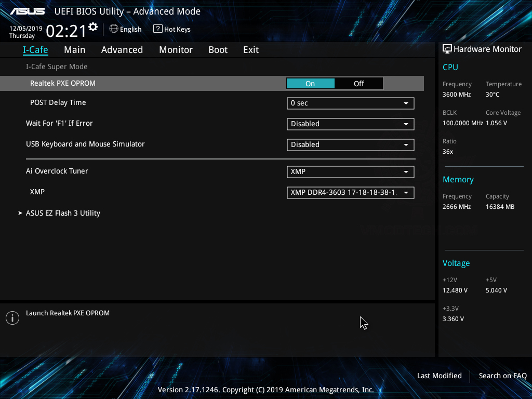Enable Wait For 'F1' If Error

point(350,124)
